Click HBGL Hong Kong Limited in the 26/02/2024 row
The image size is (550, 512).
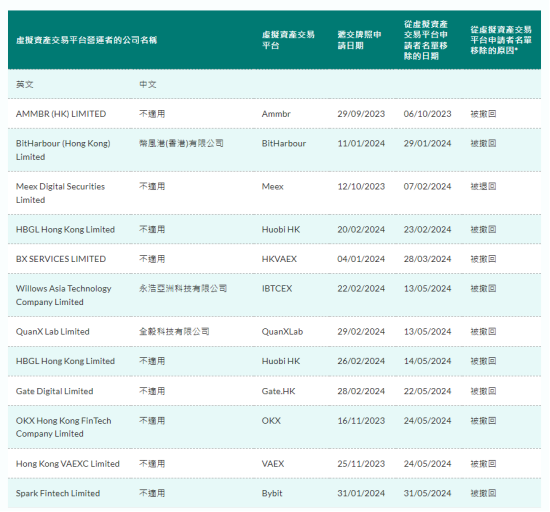click(65, 361)
